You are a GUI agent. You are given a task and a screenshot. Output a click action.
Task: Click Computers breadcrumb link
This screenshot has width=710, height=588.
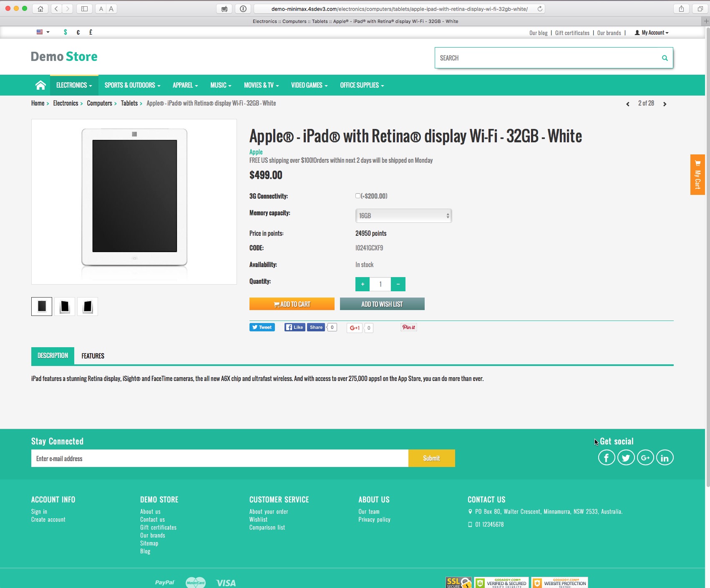99,103
